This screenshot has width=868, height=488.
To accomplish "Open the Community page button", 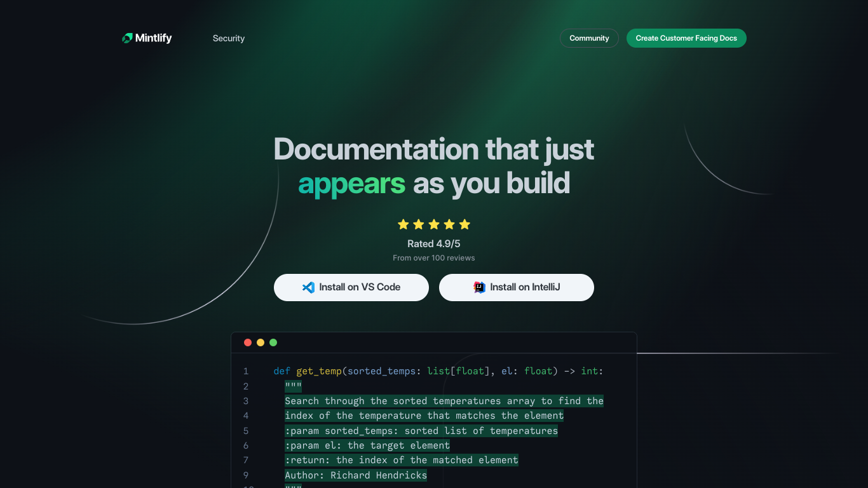I will [x=589, y=38].
